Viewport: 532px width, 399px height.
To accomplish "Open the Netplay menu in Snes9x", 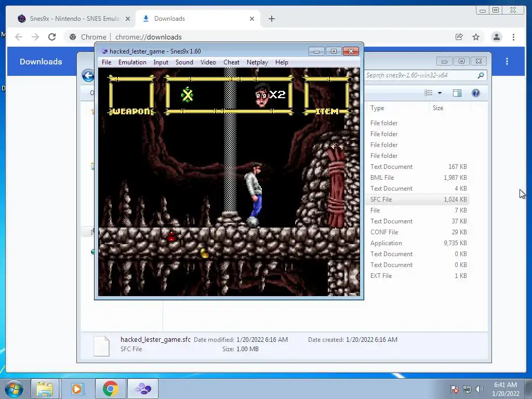I will pyautogui.click(x=257, y=62).
